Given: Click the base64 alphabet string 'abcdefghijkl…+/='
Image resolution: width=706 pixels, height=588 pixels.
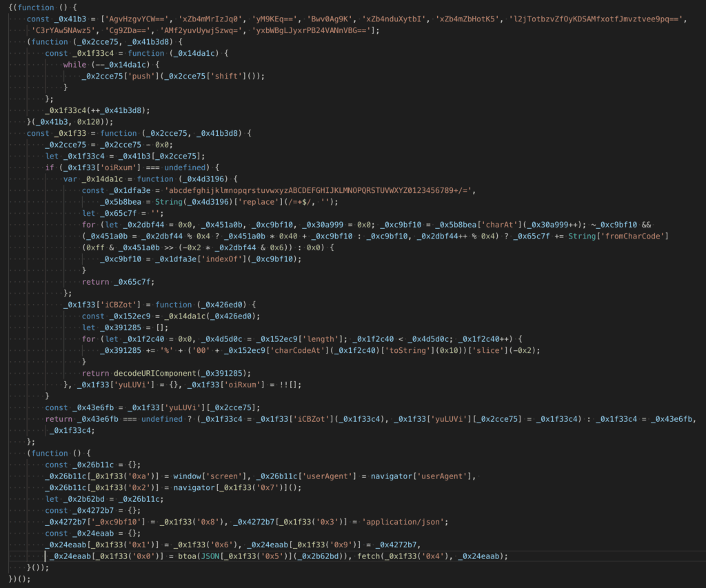Looking at the screenshot, I should [x=318, y=190].
